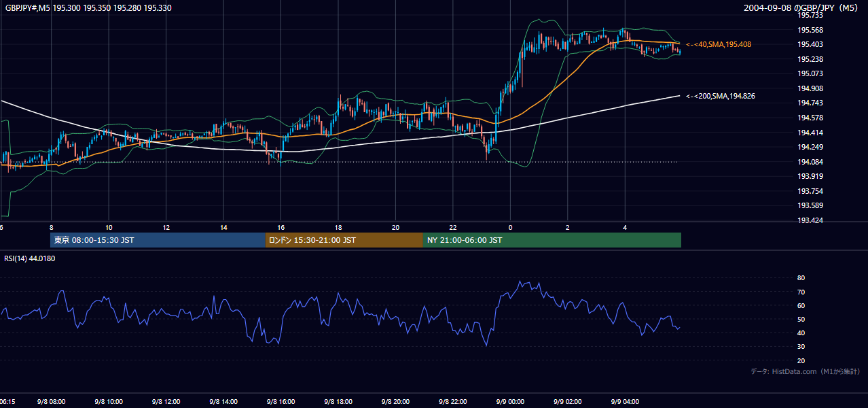Click the price axis value 194.084
The width and height of the screenshot is (868, 408).
(x=810, y=162)
